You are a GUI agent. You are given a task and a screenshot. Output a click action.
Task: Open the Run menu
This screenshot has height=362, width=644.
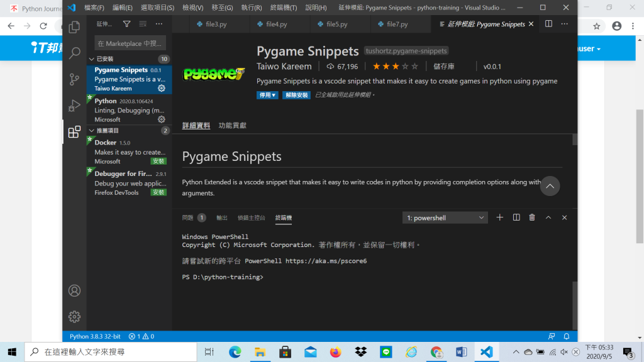(x=252, y=8)
